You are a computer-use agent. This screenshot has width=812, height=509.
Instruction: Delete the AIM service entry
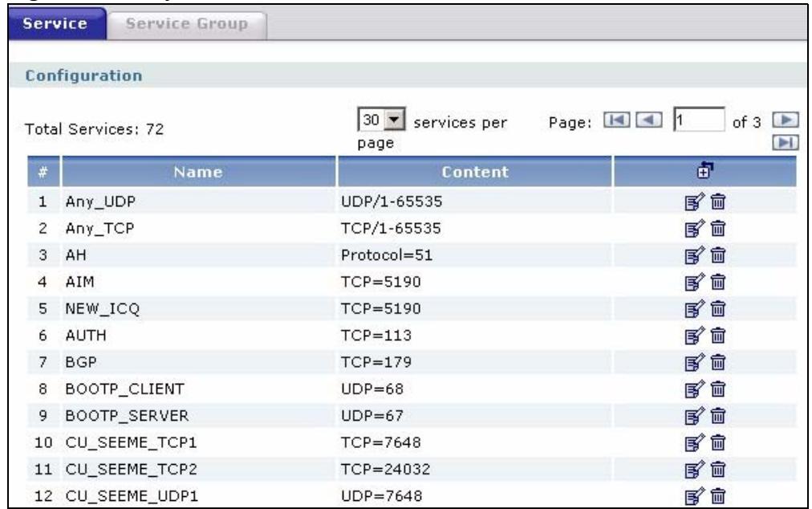[718, 282]
